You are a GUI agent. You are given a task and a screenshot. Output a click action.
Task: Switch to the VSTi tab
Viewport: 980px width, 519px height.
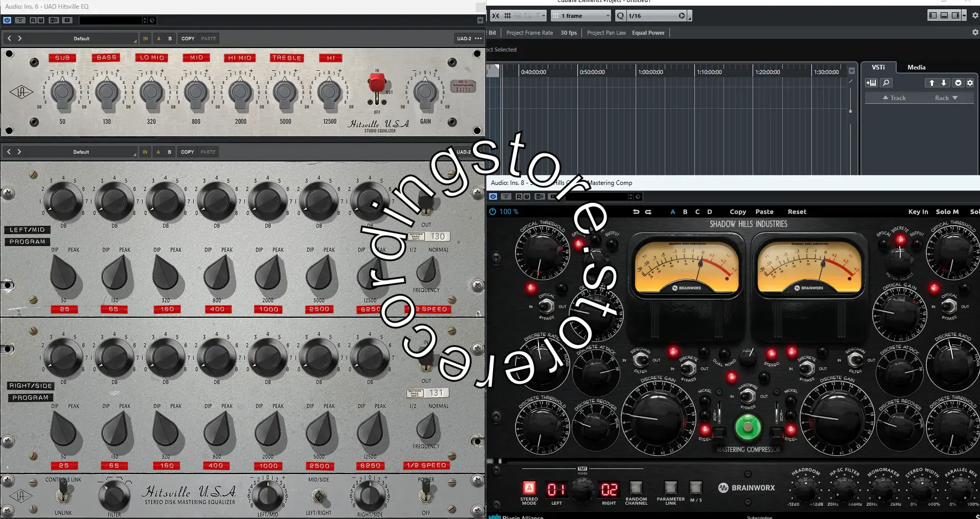click(x=878, y=67)
